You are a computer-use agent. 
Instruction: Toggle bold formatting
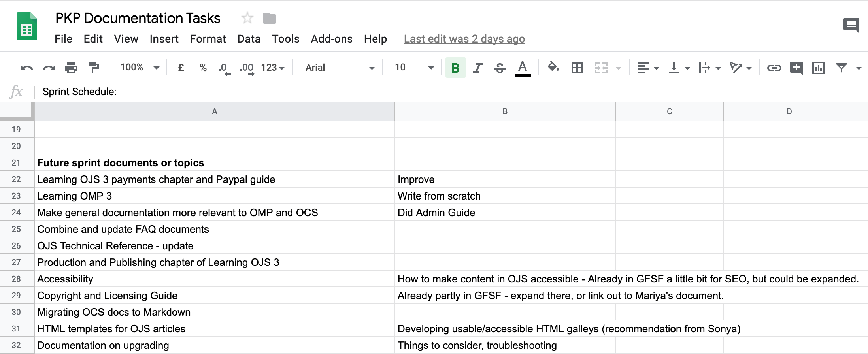point(455,68)
